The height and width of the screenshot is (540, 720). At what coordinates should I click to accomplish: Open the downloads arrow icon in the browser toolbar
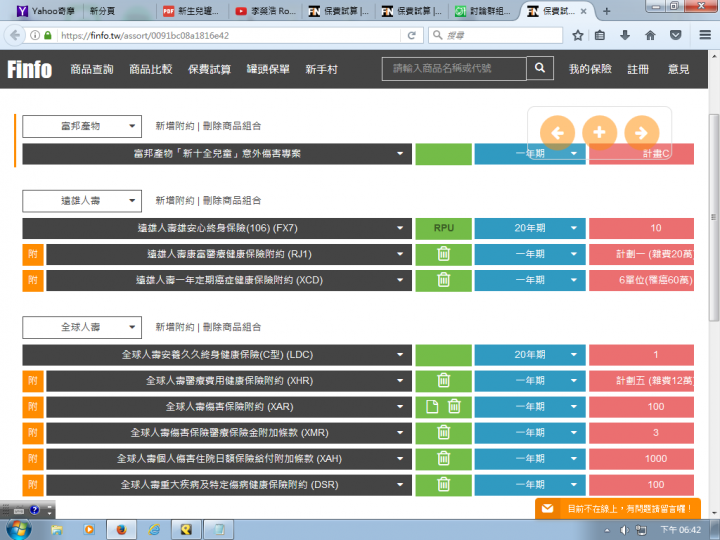tap(624, 35)
